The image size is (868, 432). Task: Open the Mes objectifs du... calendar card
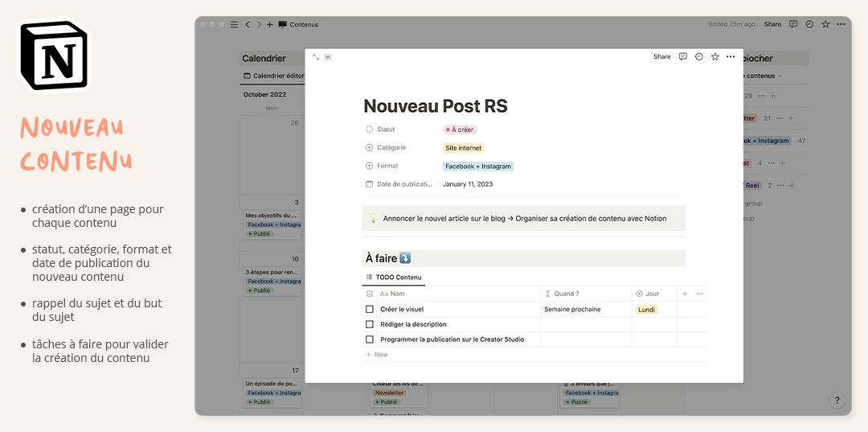click(x=272, y=224)
